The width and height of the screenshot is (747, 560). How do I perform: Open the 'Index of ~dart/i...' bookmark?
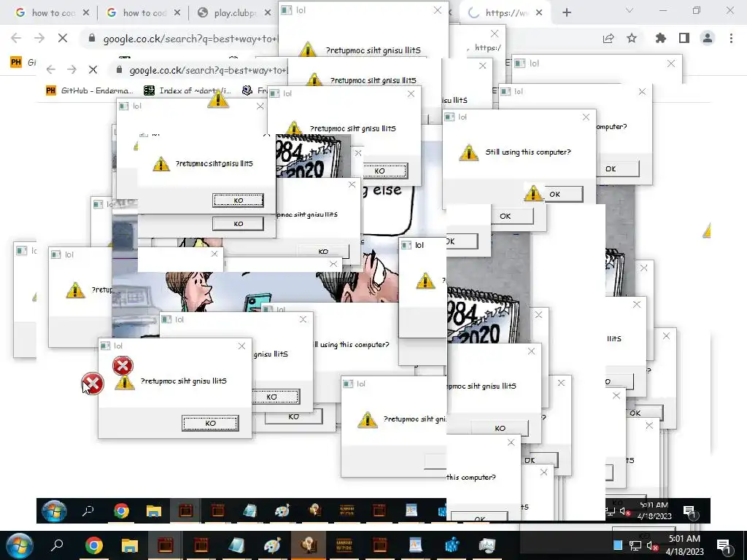[x=187, y=90]
